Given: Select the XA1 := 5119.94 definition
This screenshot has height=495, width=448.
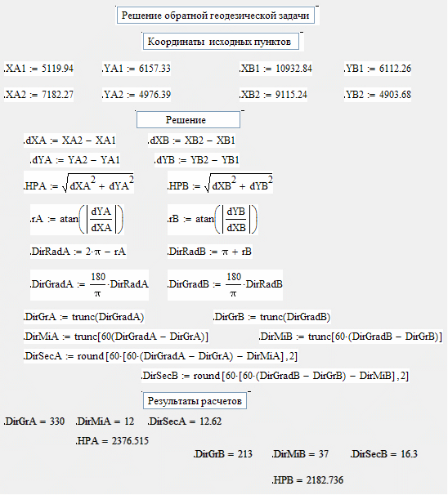Looking at the screenshot, I should tap(39, 69).
